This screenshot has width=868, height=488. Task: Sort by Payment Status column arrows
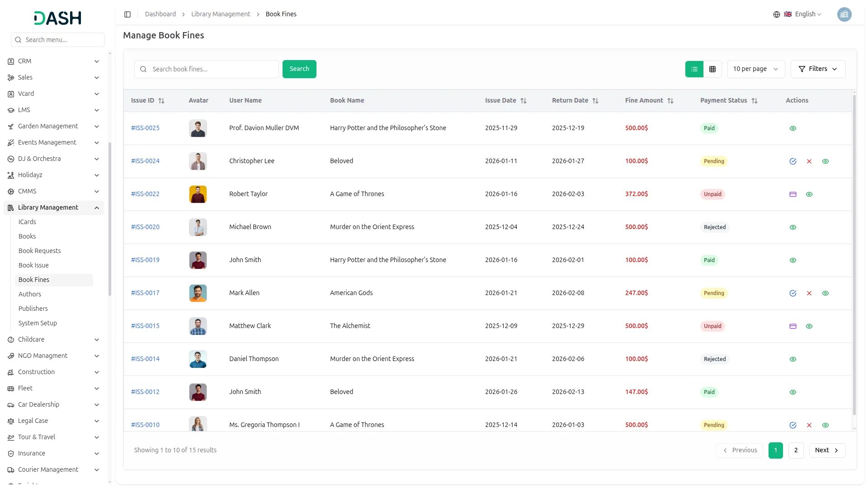coord(755,101)
